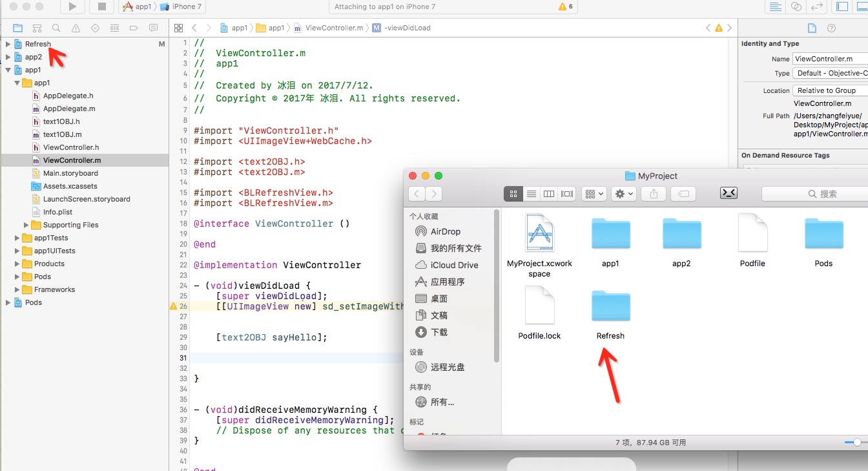This screenshot has width=868, height=471.
Task: Jump to the previous issue in the editor
Action: pos(708,28)
